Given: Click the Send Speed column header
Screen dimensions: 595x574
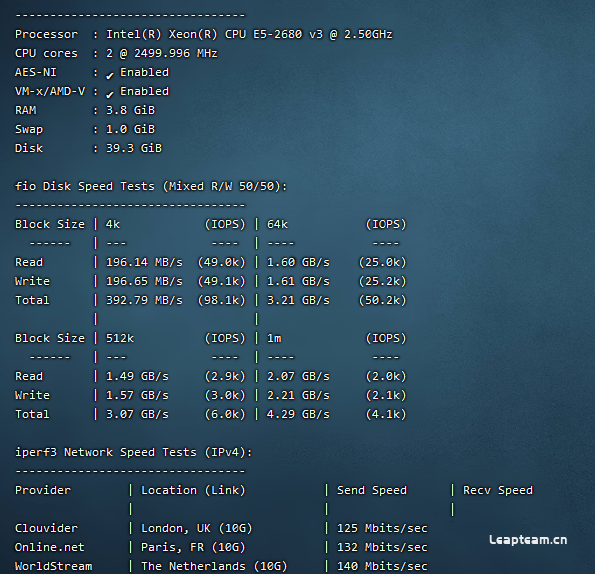Looking at the screenshot, I should (372, 490).
